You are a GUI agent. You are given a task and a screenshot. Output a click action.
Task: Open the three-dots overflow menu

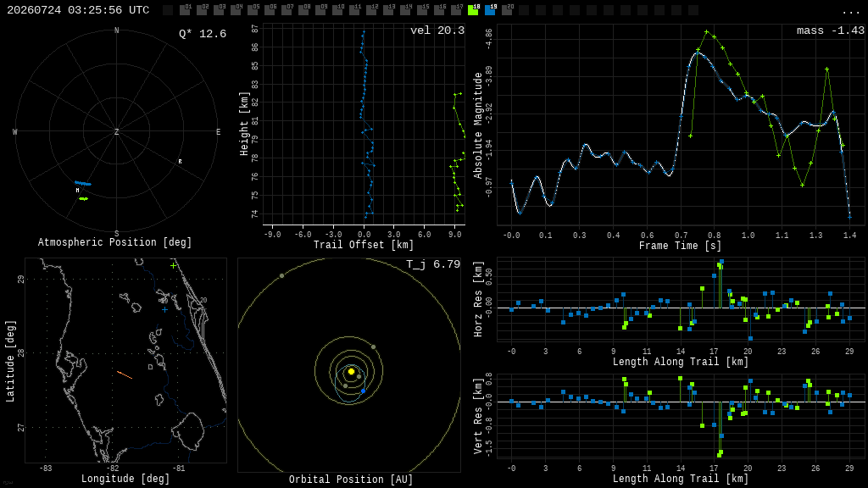(x=850, y=12)
